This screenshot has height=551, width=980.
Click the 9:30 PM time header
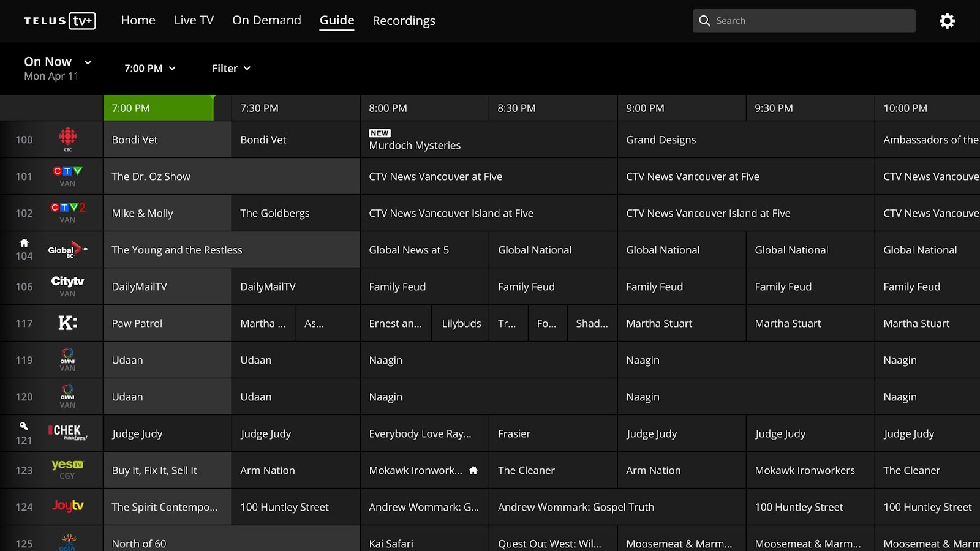(810, 108)
